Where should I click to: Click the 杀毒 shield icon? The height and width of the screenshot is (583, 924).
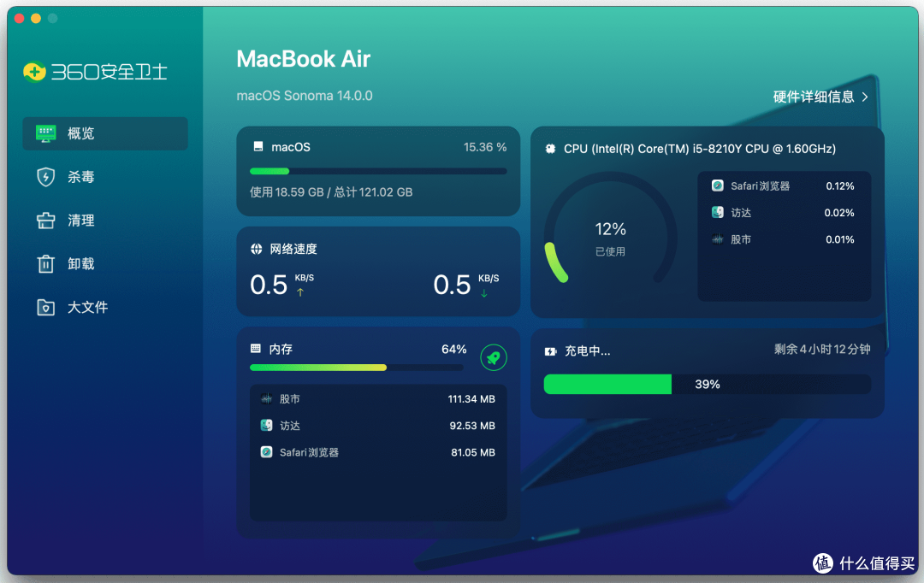point(46,177)
